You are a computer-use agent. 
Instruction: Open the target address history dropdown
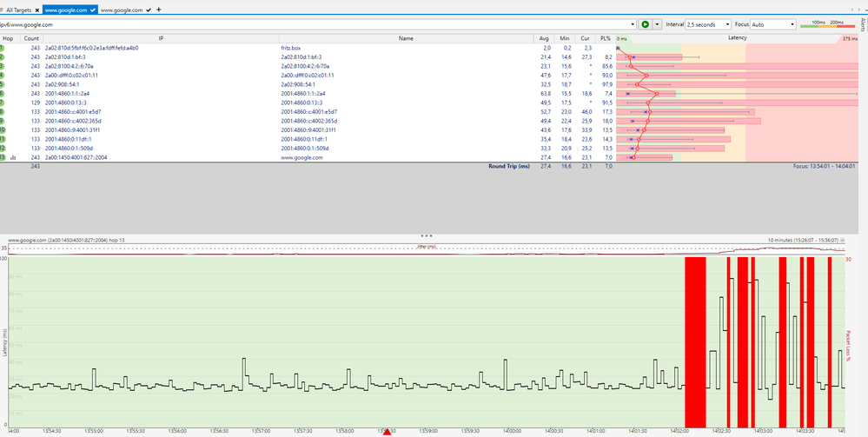coord(632,24)
